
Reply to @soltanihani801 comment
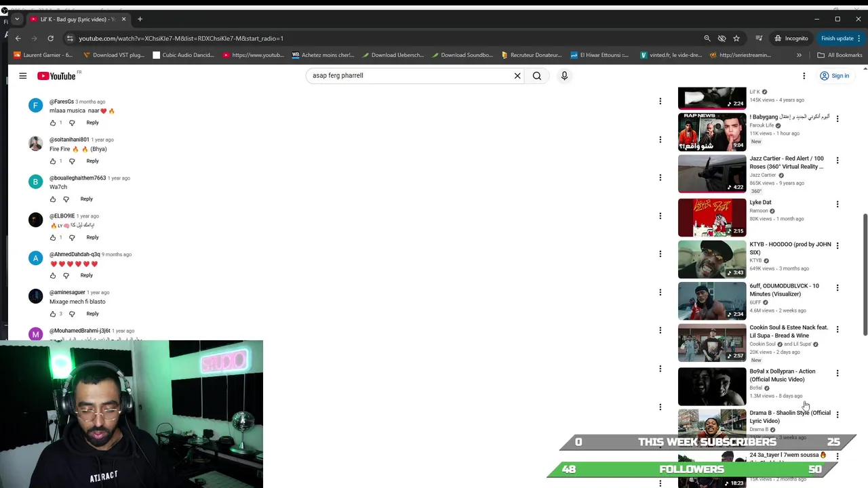pyautogui.click(x=92, y=161)
